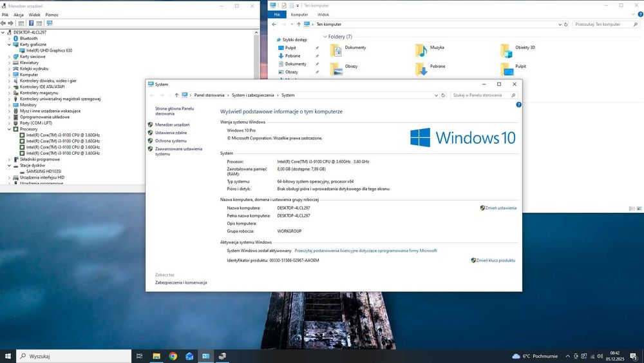Open the Microsoft license terms link

tap(366, 251)
